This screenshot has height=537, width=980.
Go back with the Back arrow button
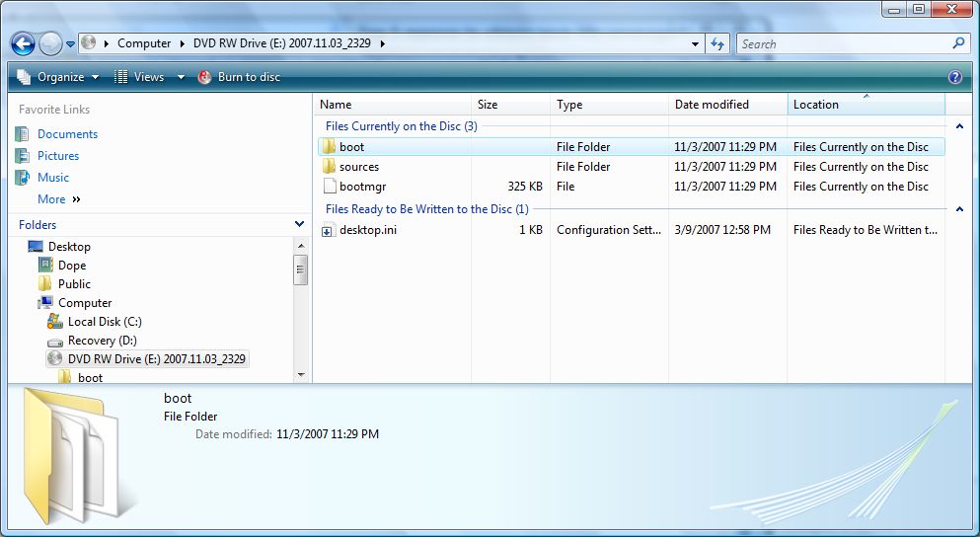[x=23, y=43]
